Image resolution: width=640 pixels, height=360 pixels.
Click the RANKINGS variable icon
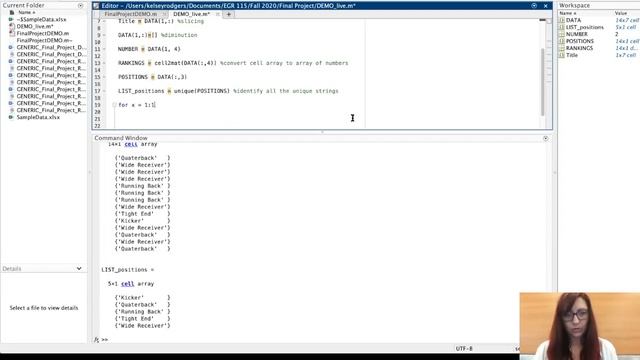pos(562,48)
